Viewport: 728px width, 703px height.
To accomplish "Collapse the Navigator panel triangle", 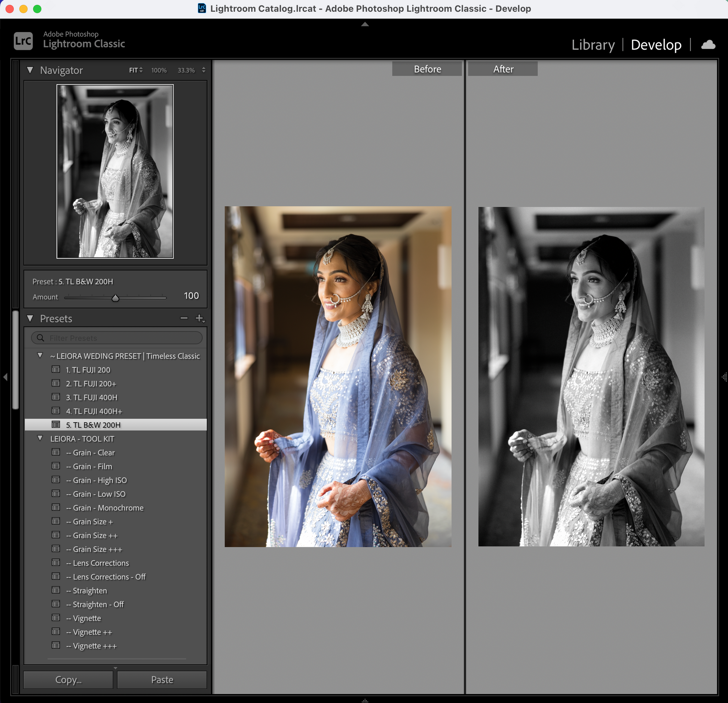I will pyautogui.click(x=30, y=70).
